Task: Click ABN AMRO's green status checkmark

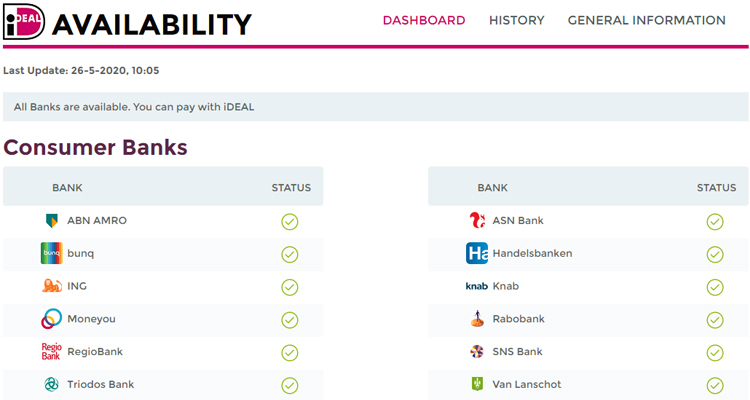Action: (x=290, y=222)
